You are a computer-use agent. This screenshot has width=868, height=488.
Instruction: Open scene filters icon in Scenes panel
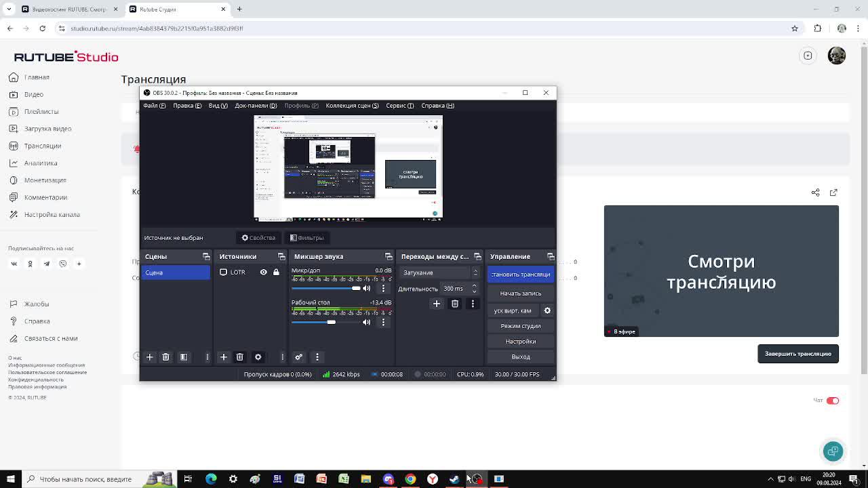184,357
